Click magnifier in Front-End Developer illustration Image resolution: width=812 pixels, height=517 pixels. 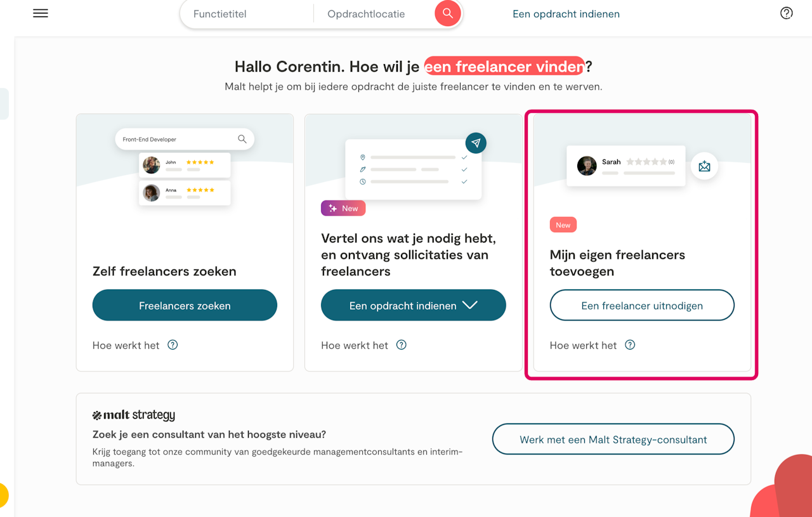pyautogui.click(x=242, y=139)
